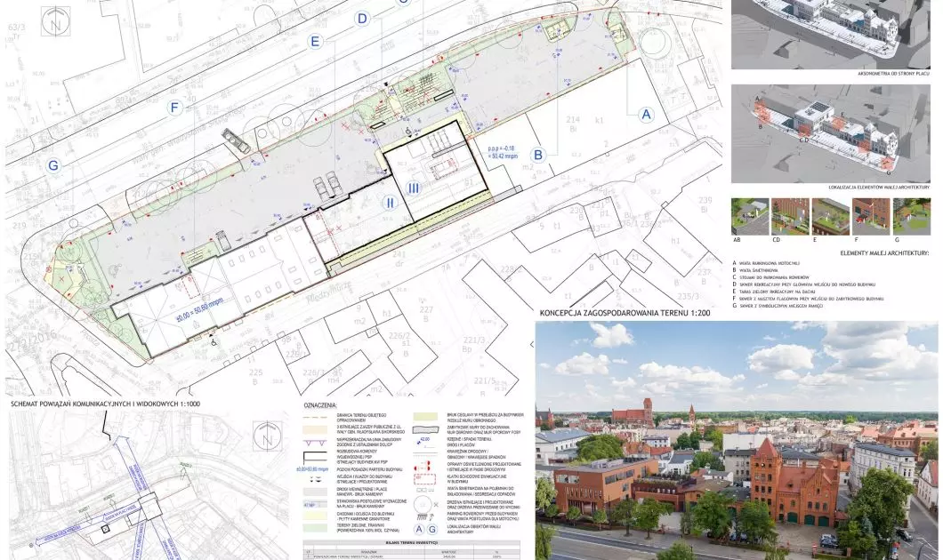Click the two parked cars on the plan courtyard
The image size is (943, 560).
tap(327, 185)
